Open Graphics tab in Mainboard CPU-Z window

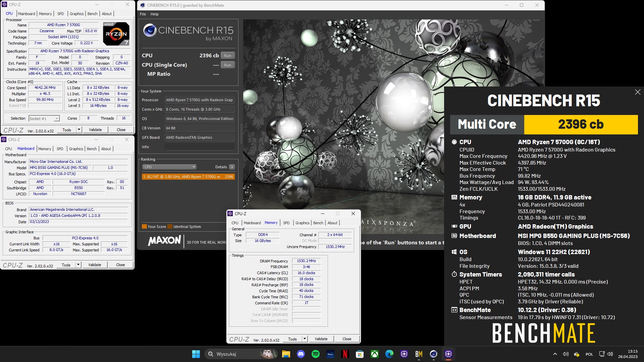coord(76,149)
